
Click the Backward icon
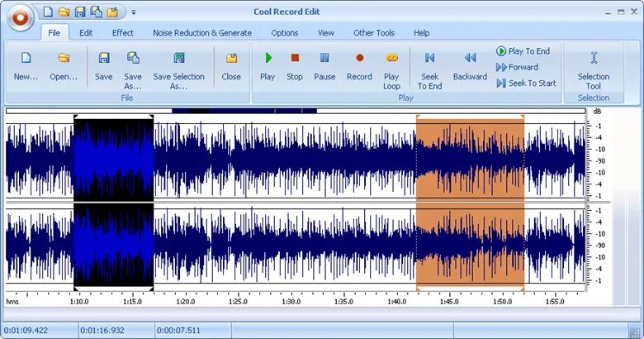coord(470,59)
